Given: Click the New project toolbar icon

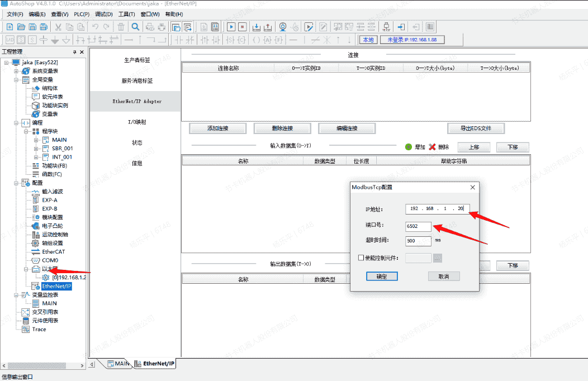Looking at the screenshot, I should (10, 27).
